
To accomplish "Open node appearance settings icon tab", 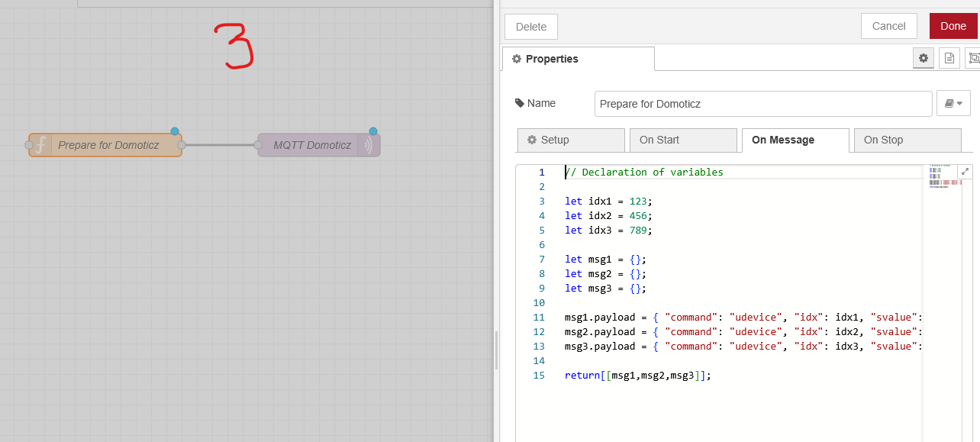I will point(972,58).
